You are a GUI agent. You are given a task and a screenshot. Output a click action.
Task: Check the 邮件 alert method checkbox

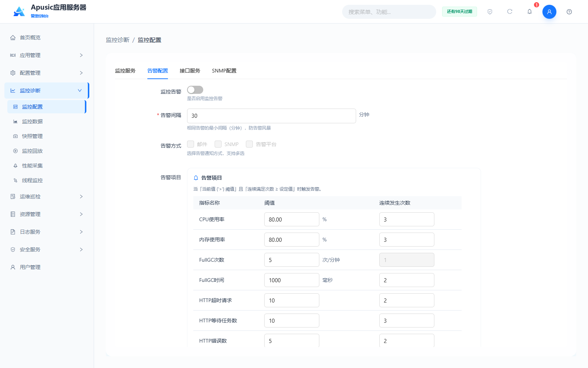[190, 144]
